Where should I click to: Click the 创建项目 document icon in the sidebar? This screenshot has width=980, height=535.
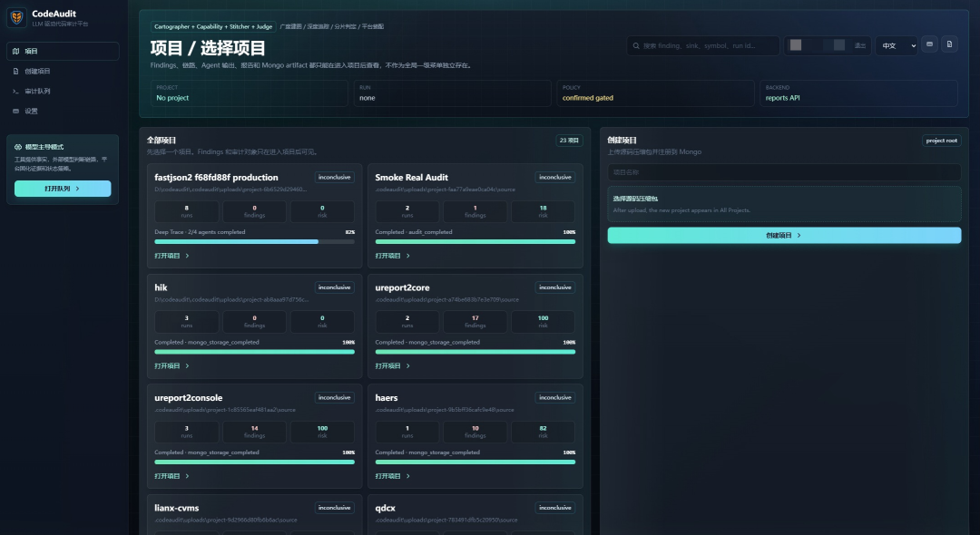point(16,71)
